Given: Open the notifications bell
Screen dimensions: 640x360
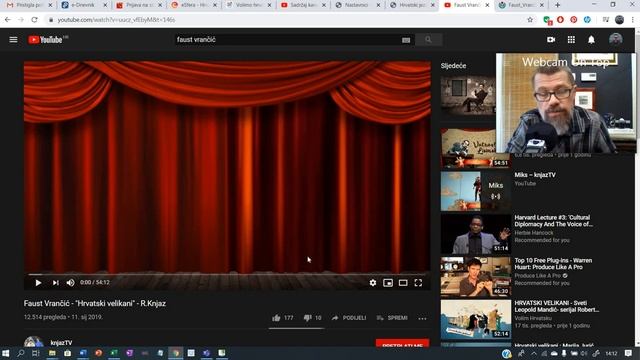Looking at the screenshot, I should (591, 40).
